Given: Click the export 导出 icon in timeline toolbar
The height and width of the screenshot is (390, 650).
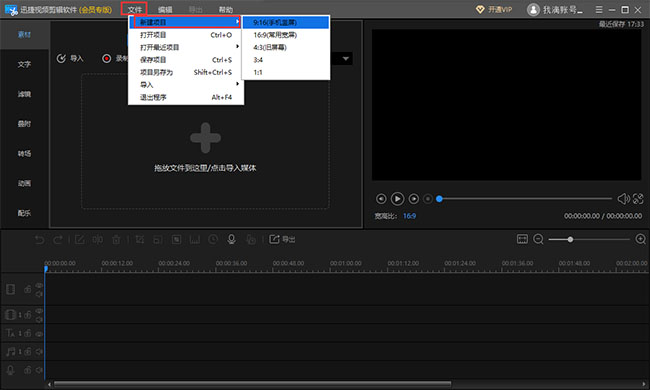Looking at the screenshot, I should click(282, 239).
